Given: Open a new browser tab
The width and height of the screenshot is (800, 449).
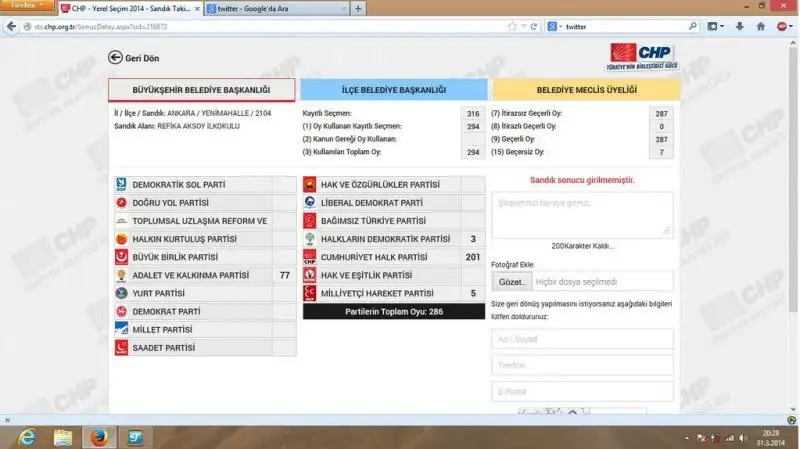Looking at the screenshot, I should pyautogui.click(x=358, y=9).
